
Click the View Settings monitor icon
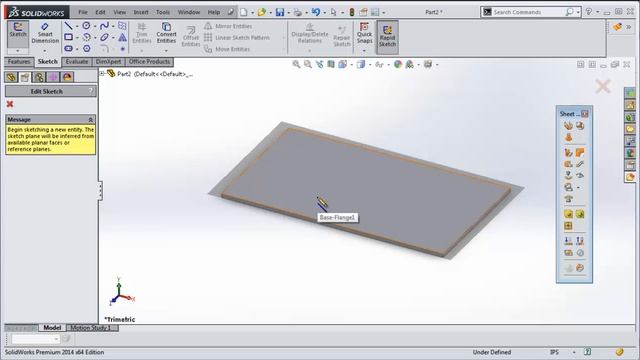click(427, 64)
